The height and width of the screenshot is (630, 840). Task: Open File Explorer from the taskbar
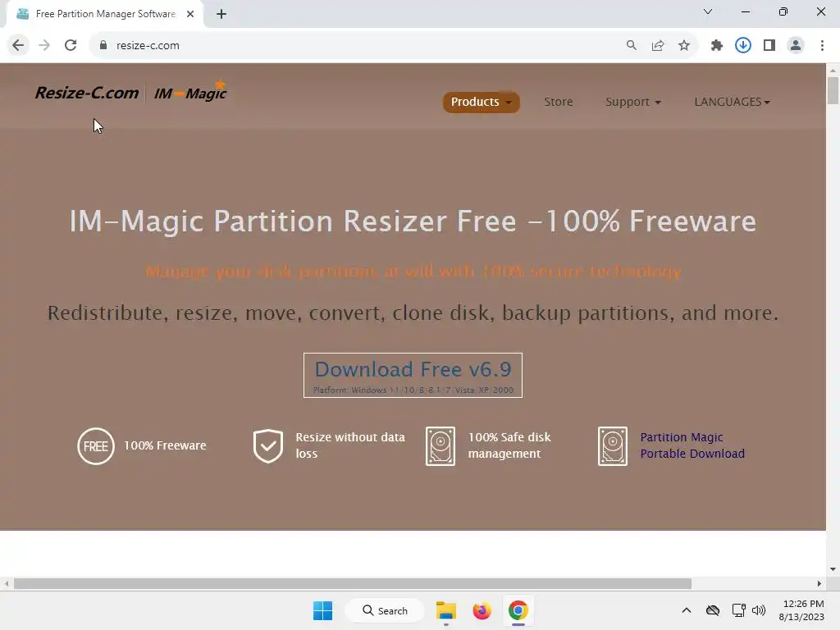(x=445, y=610)
